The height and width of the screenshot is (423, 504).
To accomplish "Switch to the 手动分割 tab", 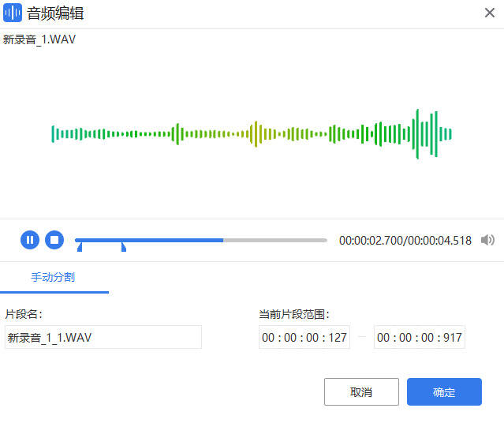I will (53, 277).
